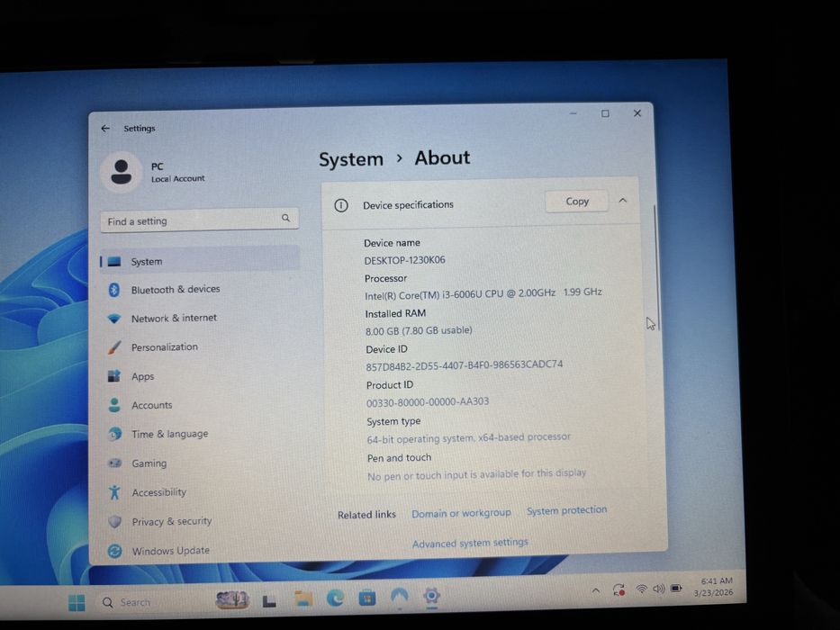Go back using the Settings back arrow

(105, 129)
